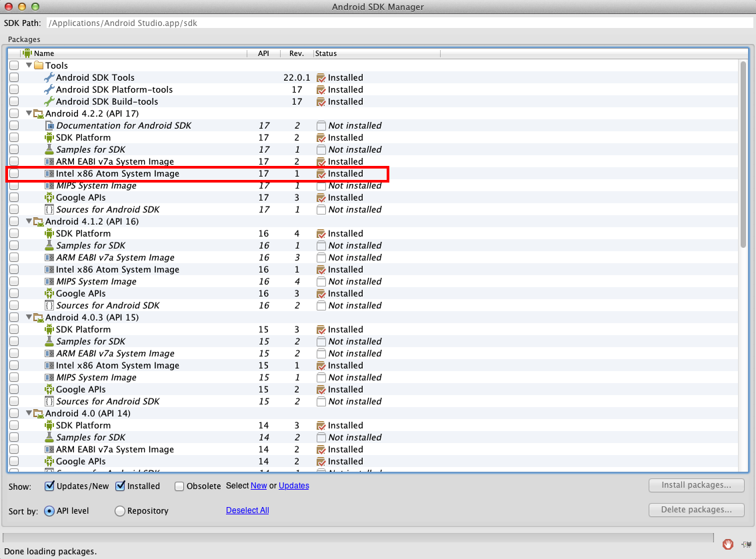Collapse the Android 4.0 (API 14) group
This screenshot has width=756, height=559.
point(29,413)
